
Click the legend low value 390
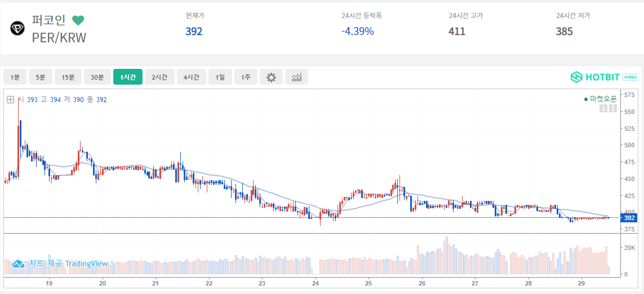pyautogui.click(x=78, y=99)
